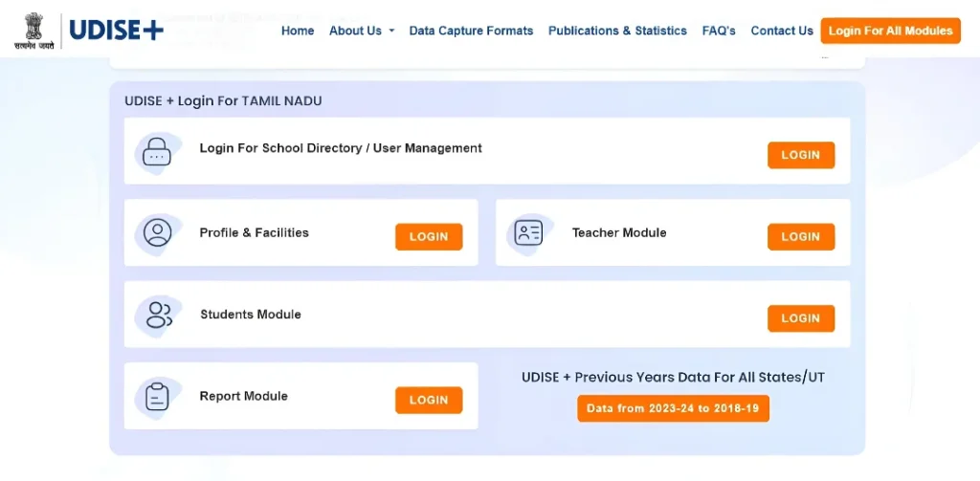Login to School Directory / User Management

[x=800, y=155]
